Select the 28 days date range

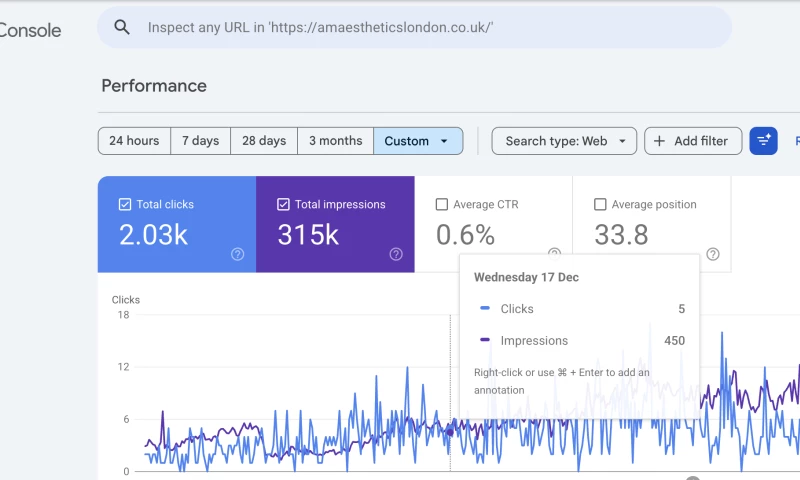(264, 141)
